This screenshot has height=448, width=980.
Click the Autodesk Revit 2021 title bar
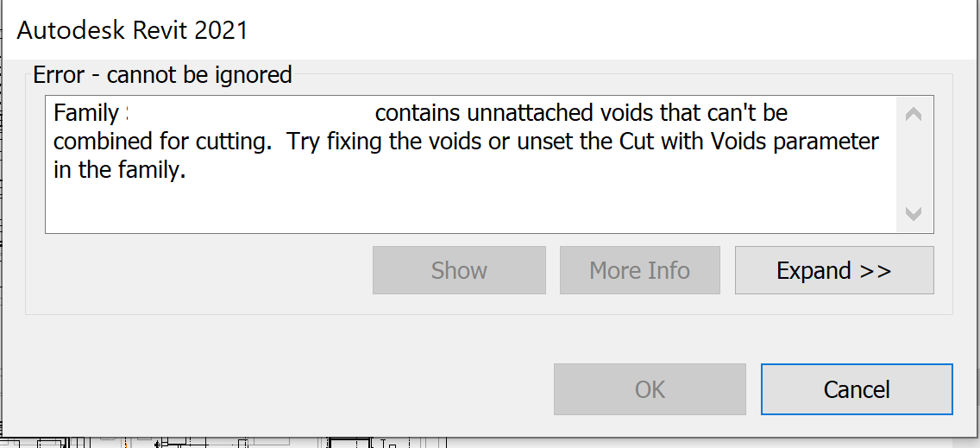pyautogui.click(x=133, y=31)
